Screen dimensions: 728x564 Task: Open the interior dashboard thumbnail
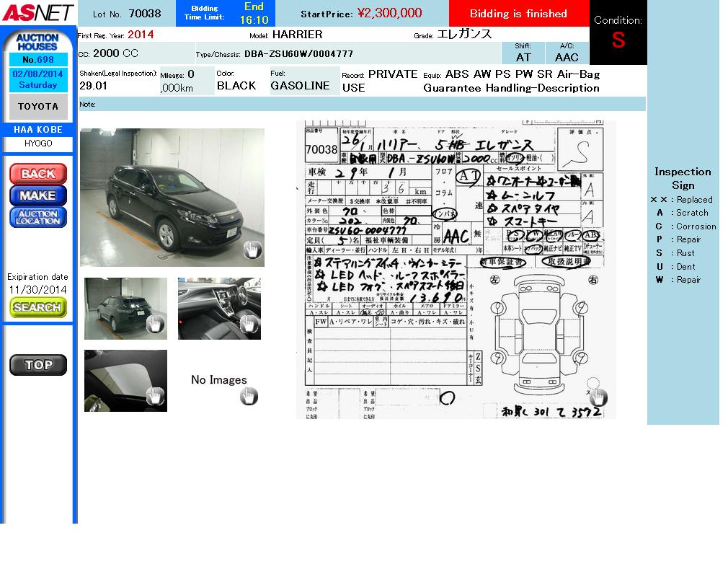coord(218,308)
